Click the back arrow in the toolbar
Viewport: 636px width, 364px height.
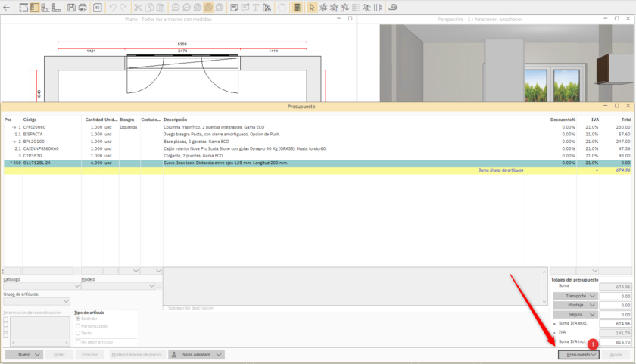[x=7, y=8]
